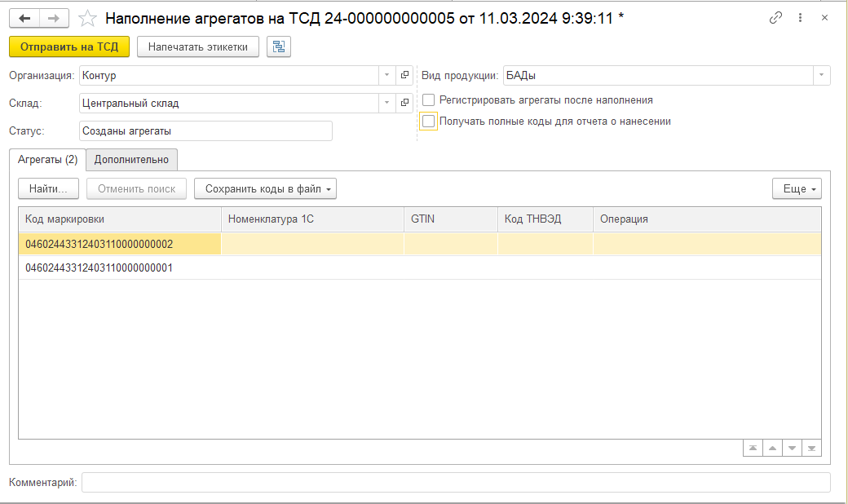
Task: Select row with code ending 0000000001
Action: (420, 267)
